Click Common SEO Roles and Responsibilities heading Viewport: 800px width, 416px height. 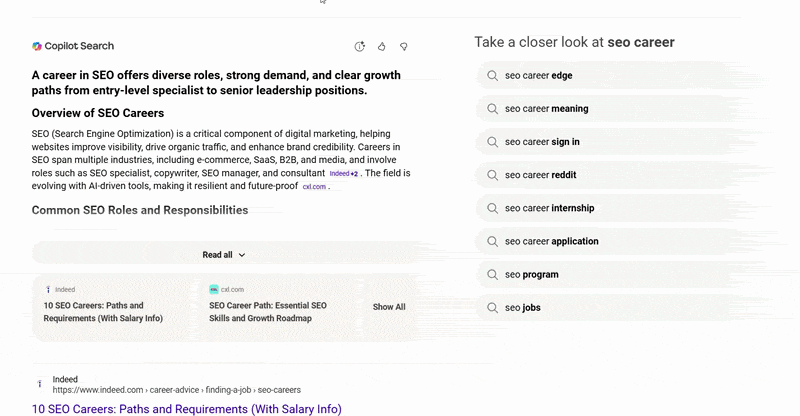140,210
